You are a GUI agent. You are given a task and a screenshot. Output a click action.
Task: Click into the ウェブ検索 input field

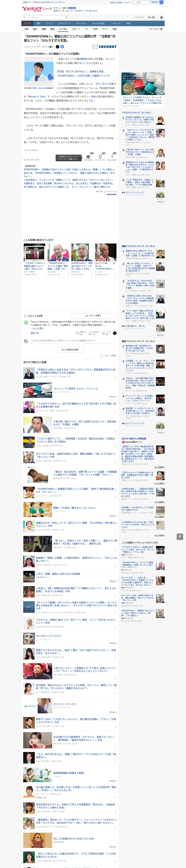click(x=140, y=2)
